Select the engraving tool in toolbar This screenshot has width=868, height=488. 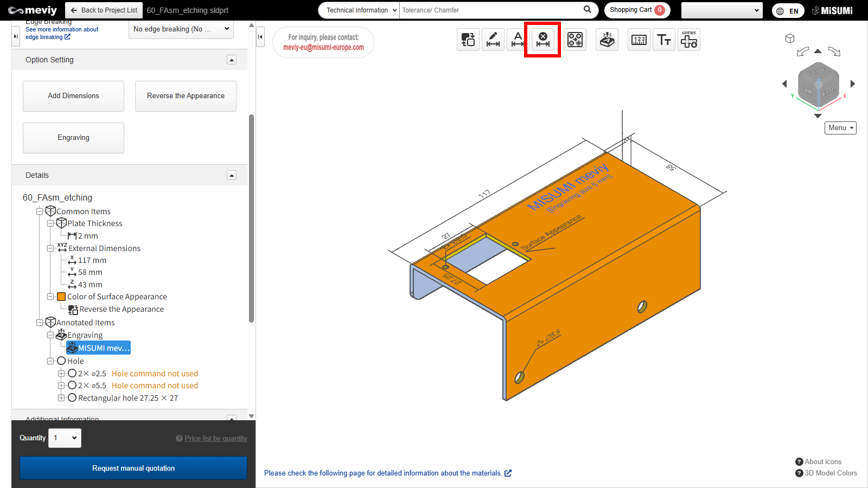(607, 40)
